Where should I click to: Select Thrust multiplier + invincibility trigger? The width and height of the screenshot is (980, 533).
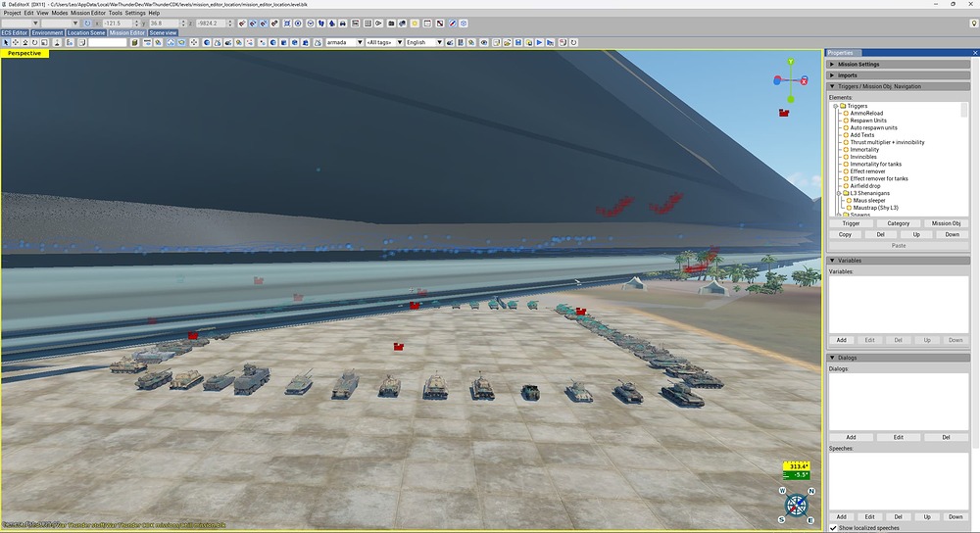pyautogui.click(x=887, y=142)
